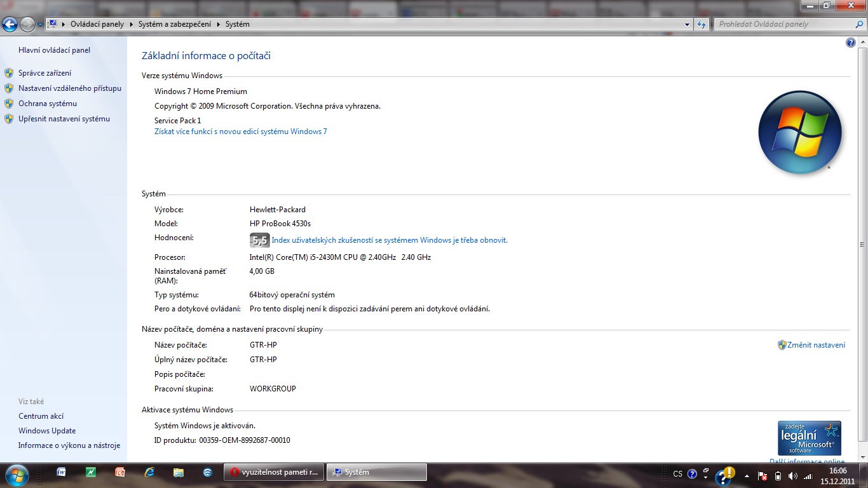Open Action Center flag in tray
The image size is (868, 488).
[763, 475]
